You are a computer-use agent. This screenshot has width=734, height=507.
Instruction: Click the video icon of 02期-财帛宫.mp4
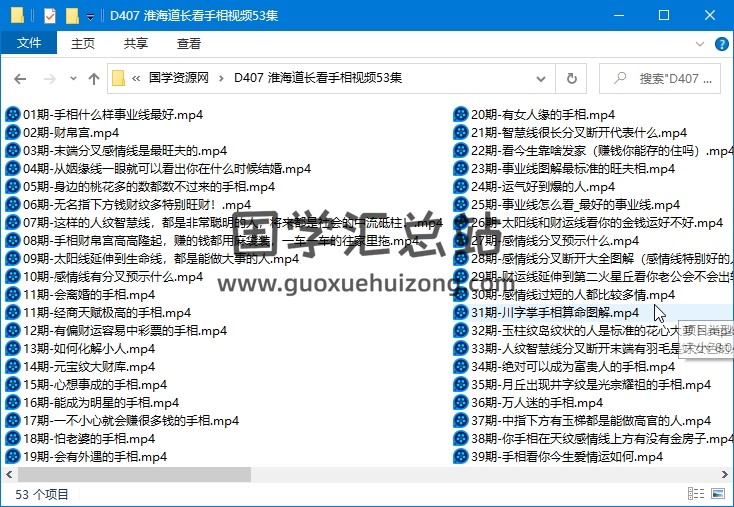pyautogui.click(x=13, y=132)
